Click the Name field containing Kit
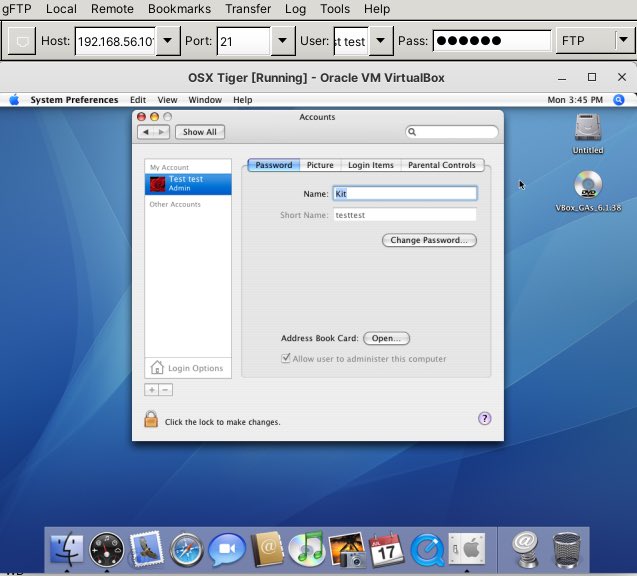Screen dimensions: 637x576 pos(405,194)
